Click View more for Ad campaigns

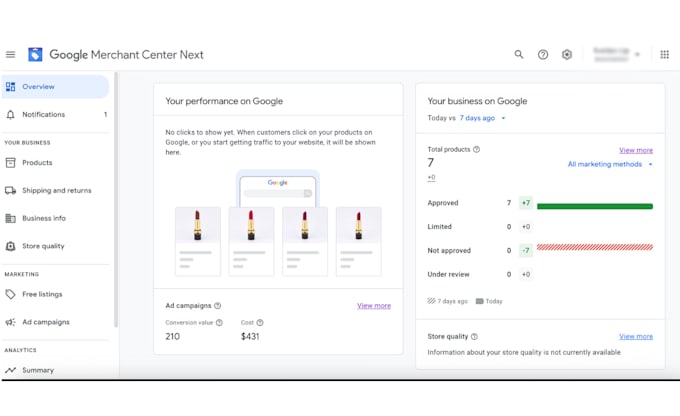pyautogui.click(x=374, y=306)
